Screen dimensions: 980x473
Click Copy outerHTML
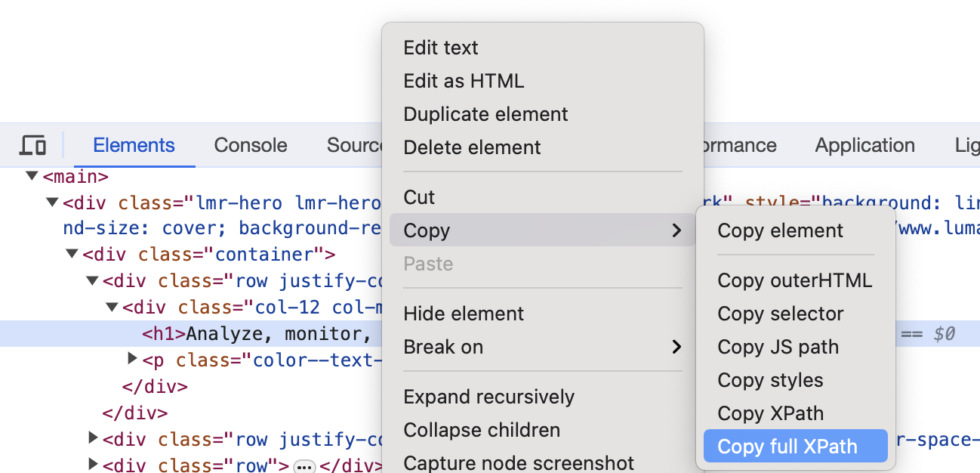(794, 280)
